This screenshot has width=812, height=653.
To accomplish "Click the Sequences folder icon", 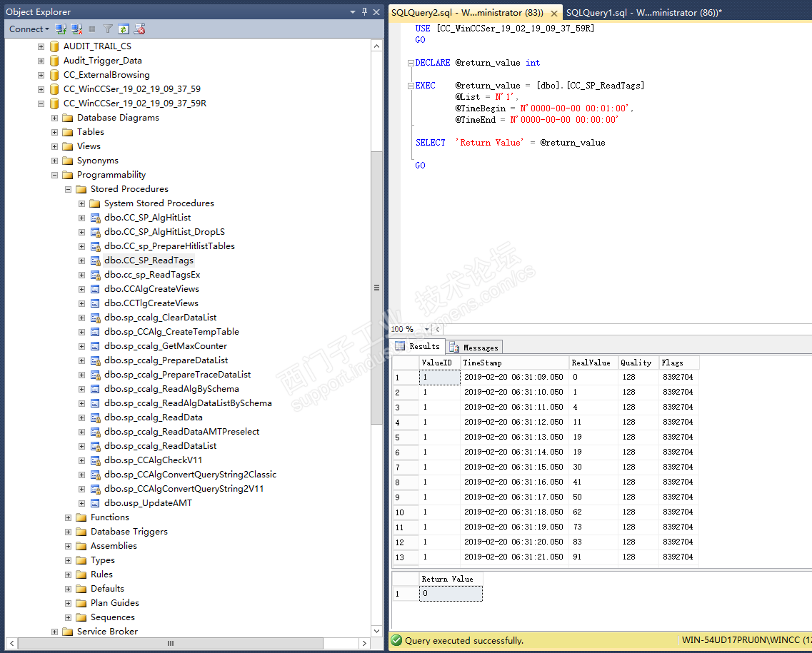I will click(x=81, y=617).
